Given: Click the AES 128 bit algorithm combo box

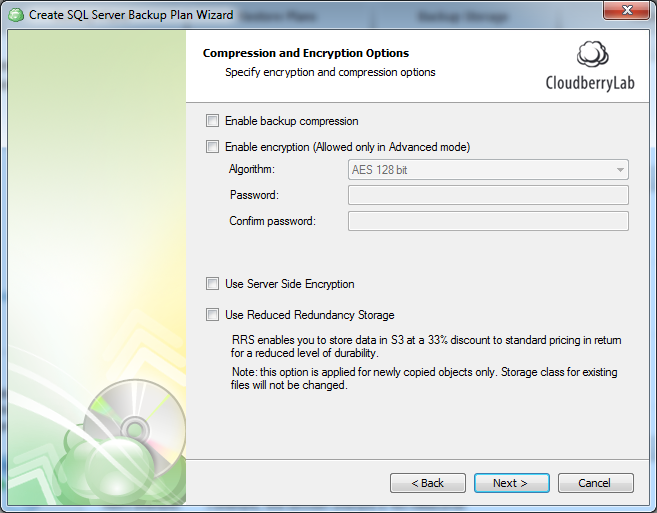Looking at the screenshot, I should click(480, 170).
